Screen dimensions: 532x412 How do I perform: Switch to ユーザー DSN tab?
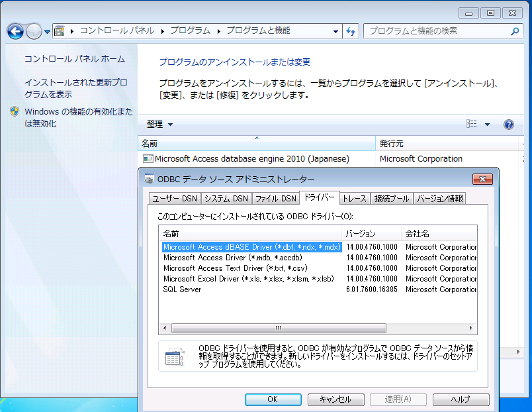click(175, 199)
